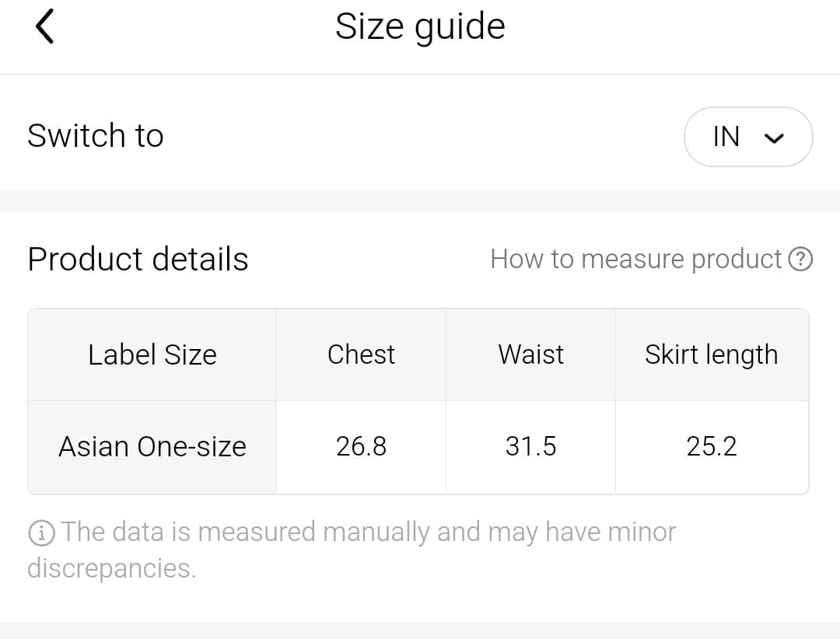
Task: Click the word 'discrepancies' in the note
Action: (111, 568)
